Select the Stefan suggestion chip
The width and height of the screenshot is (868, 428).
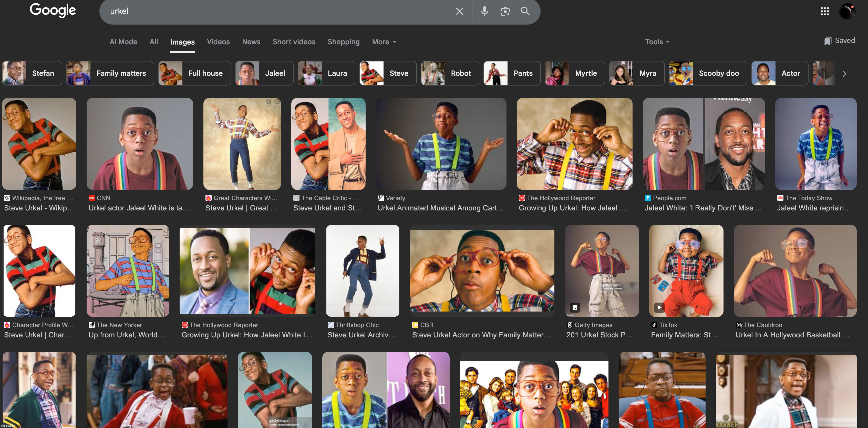click(x=32, y=73)
